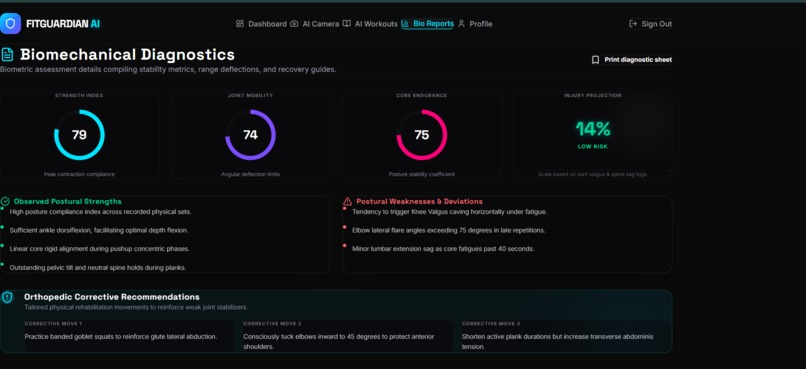806x369 pixels.
Task: Click the Joint Mobility 74 ring gauge
Action: [250, 135]
